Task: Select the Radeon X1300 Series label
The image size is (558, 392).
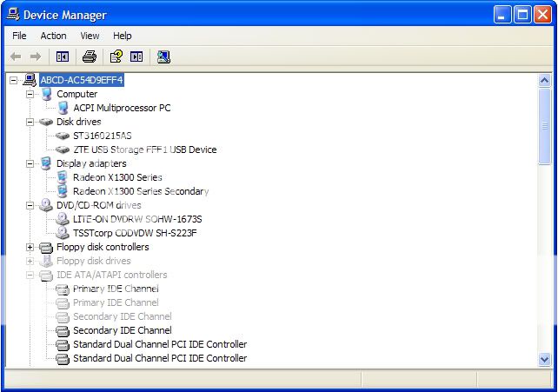Action: point(117,177)
